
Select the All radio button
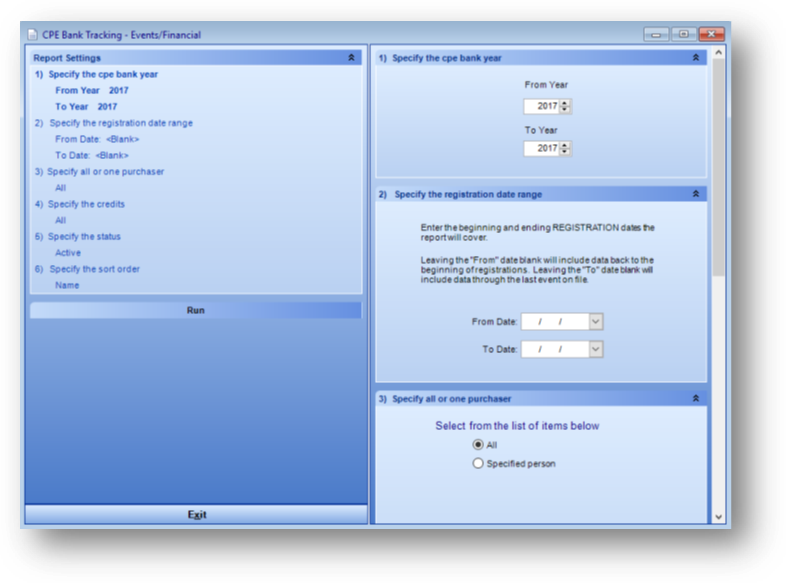tap(478, 445)
